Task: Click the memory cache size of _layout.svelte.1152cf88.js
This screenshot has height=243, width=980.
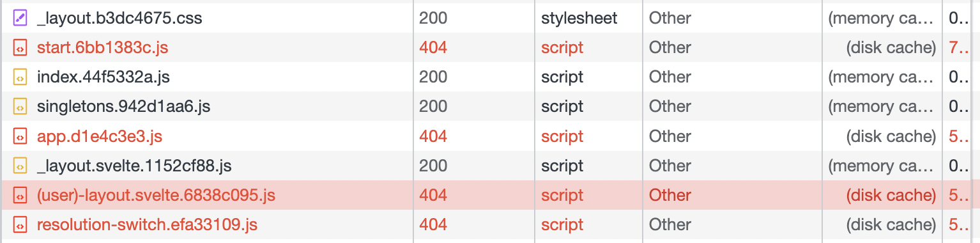Action: (882, 166)
